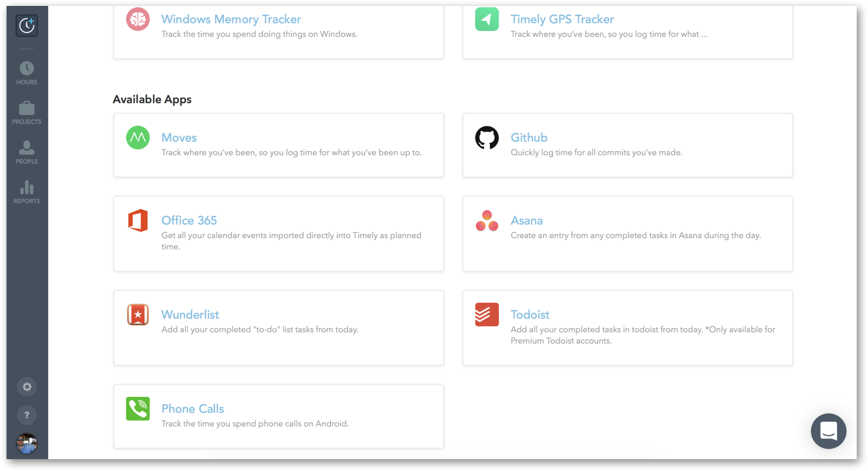Click the help question mark icon
This screenshot has width=868, height=471.
tap(27, 415)
